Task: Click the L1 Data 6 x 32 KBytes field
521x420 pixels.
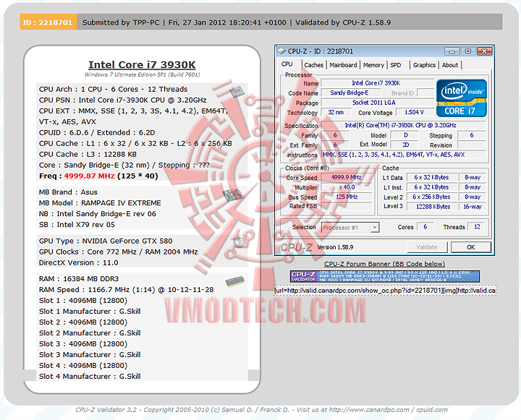Action: coord(431,177)
